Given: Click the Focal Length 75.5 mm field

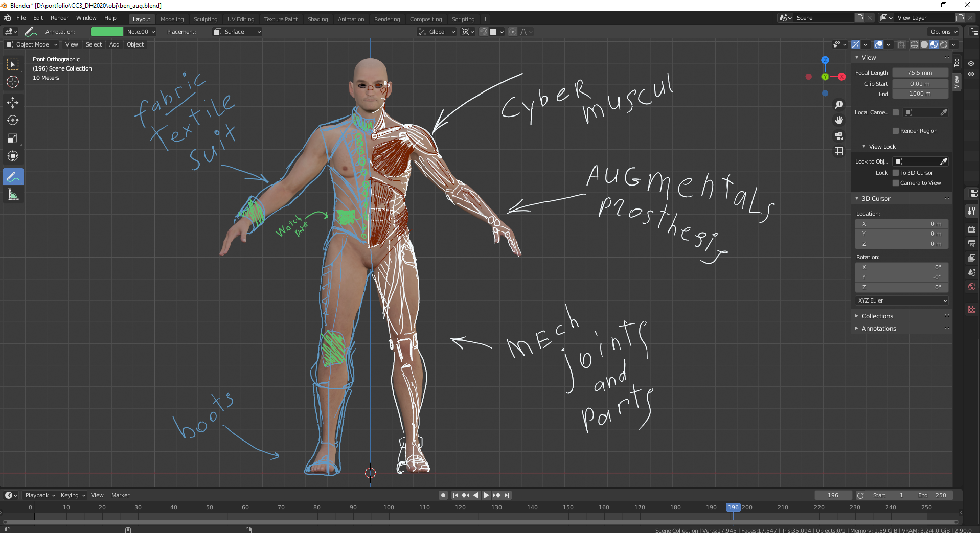Looking at the screenshot, I should pos(920,73).
